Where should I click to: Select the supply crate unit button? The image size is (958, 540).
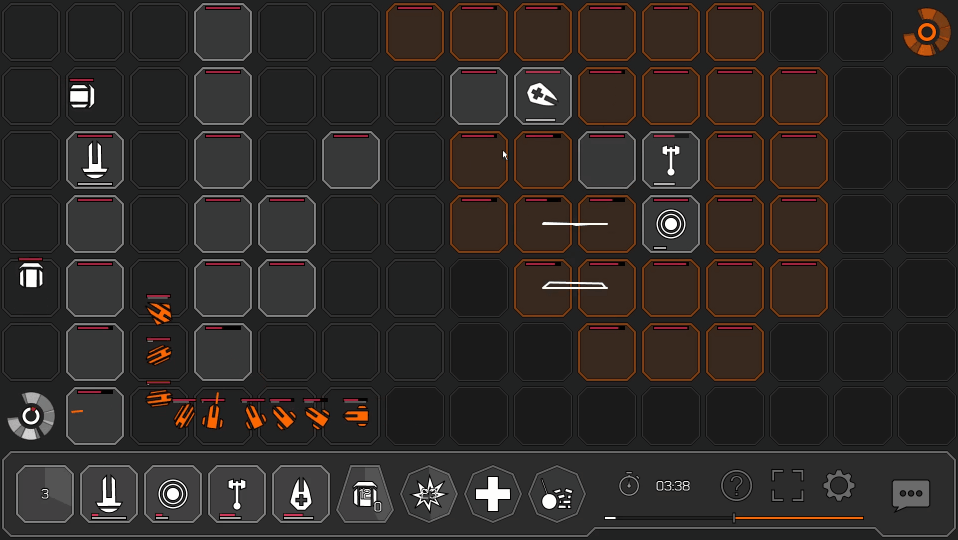click(x=365, y=494)
